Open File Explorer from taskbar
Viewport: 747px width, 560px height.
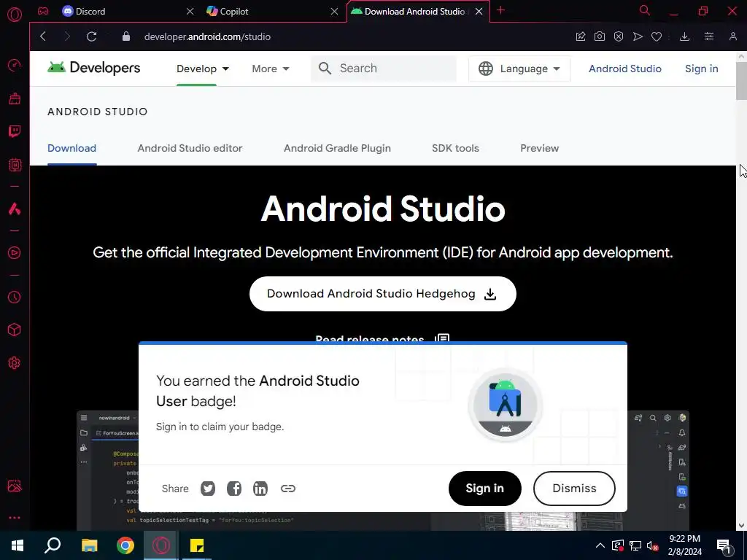pyautogui.click(x=89, y=545)
